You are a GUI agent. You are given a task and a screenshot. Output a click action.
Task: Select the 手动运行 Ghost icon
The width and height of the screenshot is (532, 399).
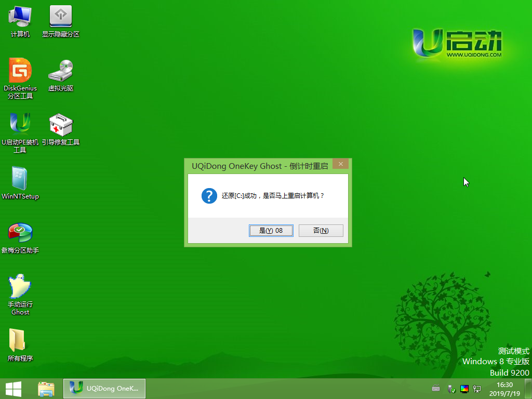20,295
